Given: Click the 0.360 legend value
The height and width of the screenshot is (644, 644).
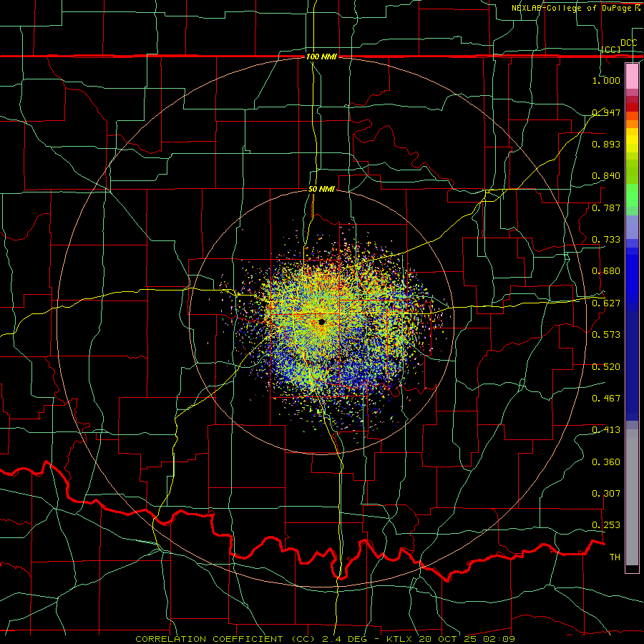Looking at the screenshot, I should [x=606, y=462].
